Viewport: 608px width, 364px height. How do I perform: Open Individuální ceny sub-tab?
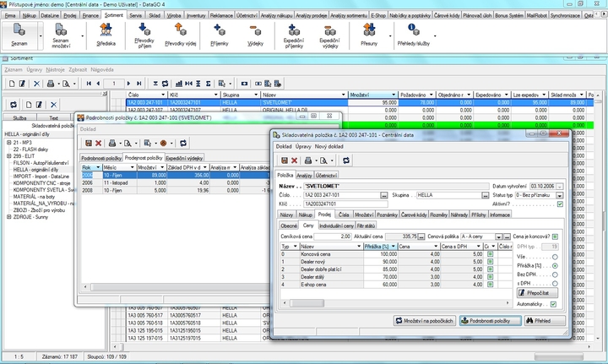(336, 225)
